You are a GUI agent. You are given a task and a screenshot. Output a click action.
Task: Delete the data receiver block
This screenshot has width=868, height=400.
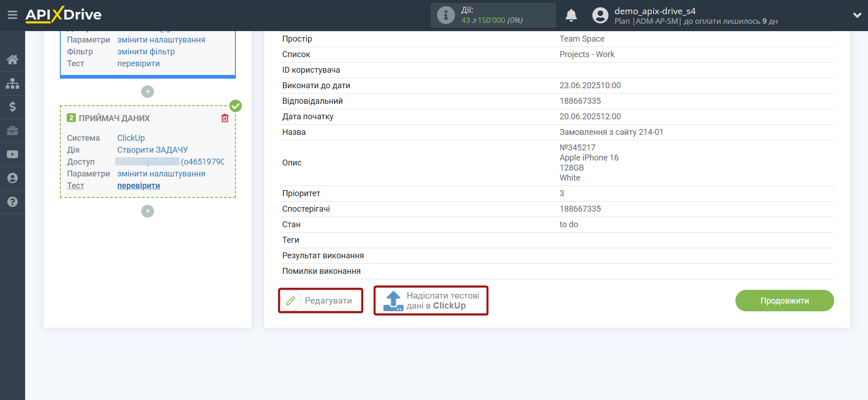[225, 118]
